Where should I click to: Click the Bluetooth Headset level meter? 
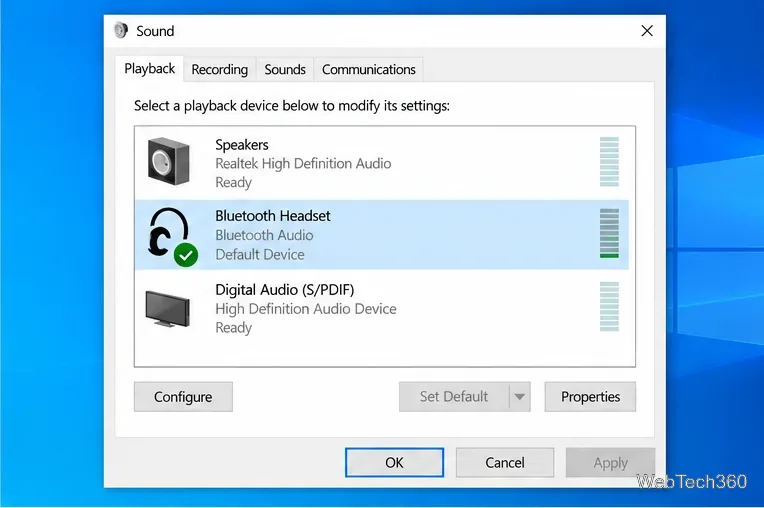click(609, 233)
